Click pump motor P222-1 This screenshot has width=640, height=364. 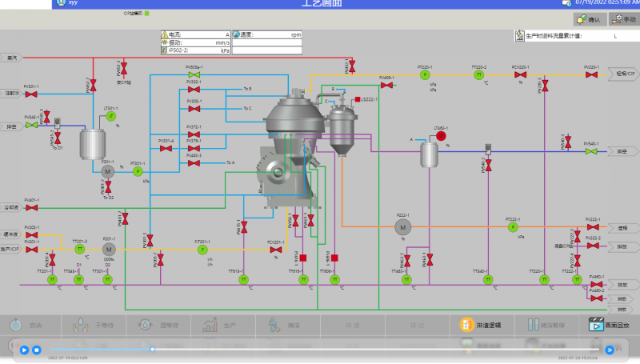tap(402, 228)
